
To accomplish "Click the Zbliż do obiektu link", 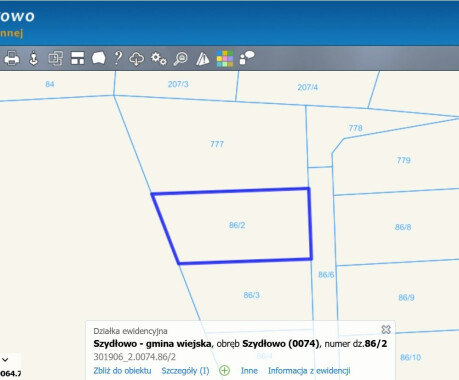I will click(122, 371).
